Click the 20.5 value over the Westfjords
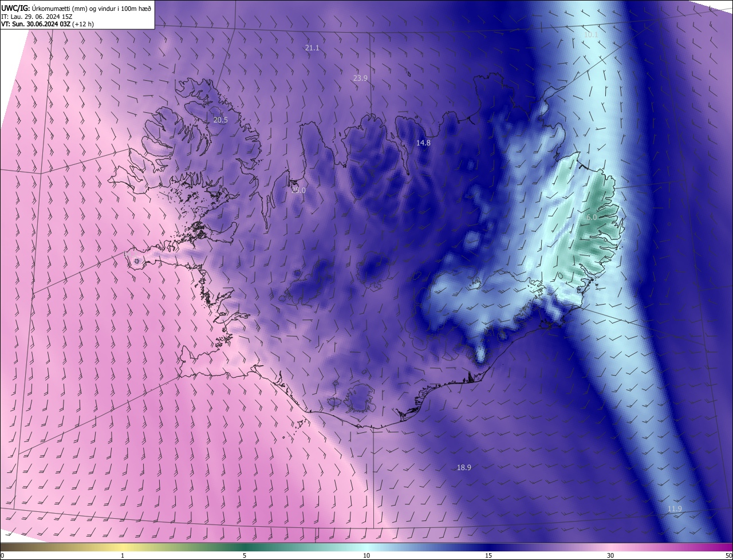This screenshot has width=733, height=560. (220, 120)
